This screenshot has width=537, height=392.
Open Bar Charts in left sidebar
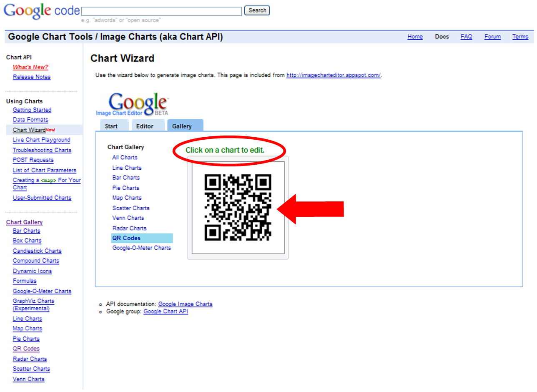27,231
